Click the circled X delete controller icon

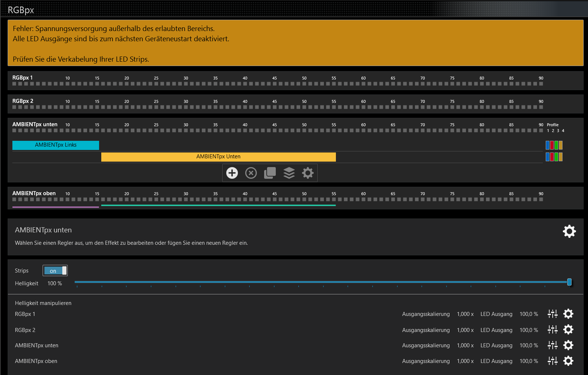coord(251,173)
